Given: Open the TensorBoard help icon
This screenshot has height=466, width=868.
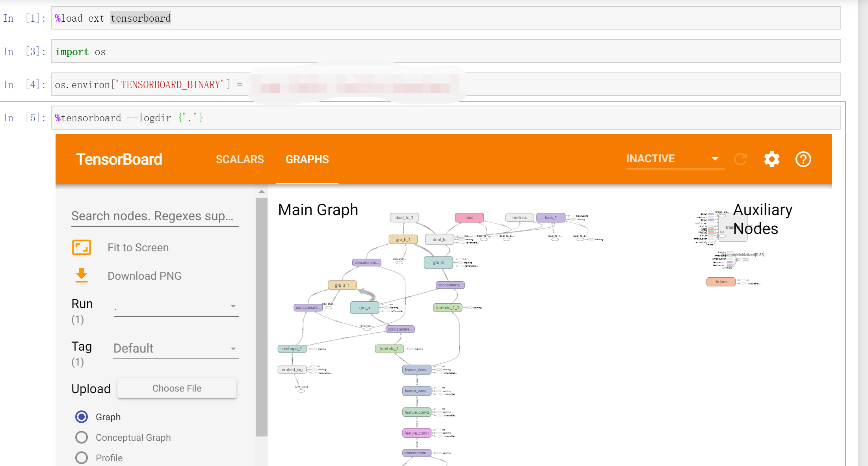Looking at the screenshot, I should point(803,159).
